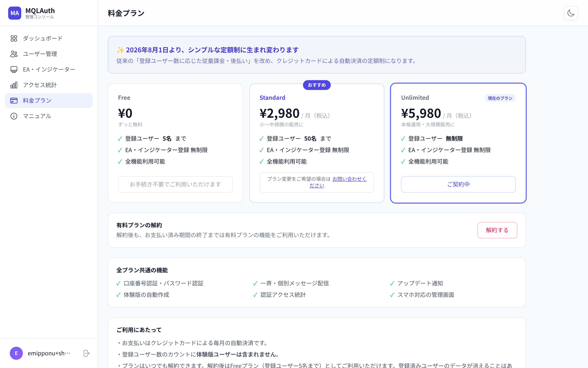This screenshot has height=368, width=588.
Task: Click 体験版の自動作成 in the common features
Action: (146, 295)
